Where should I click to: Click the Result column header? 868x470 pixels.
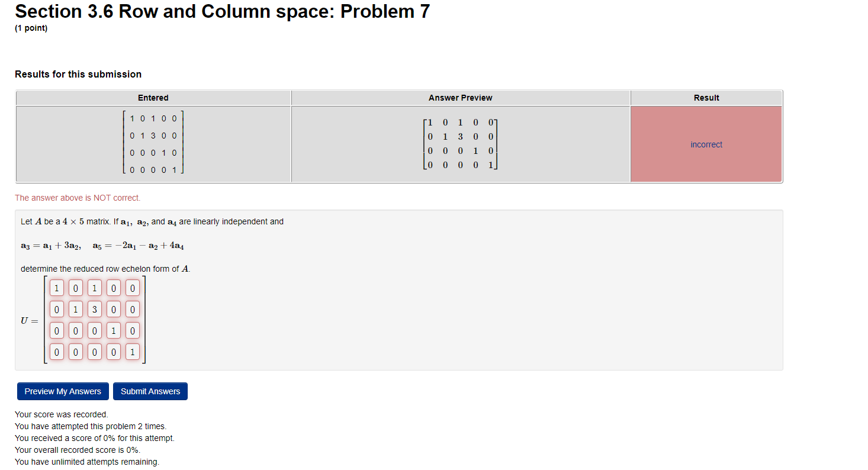point(706,98)
